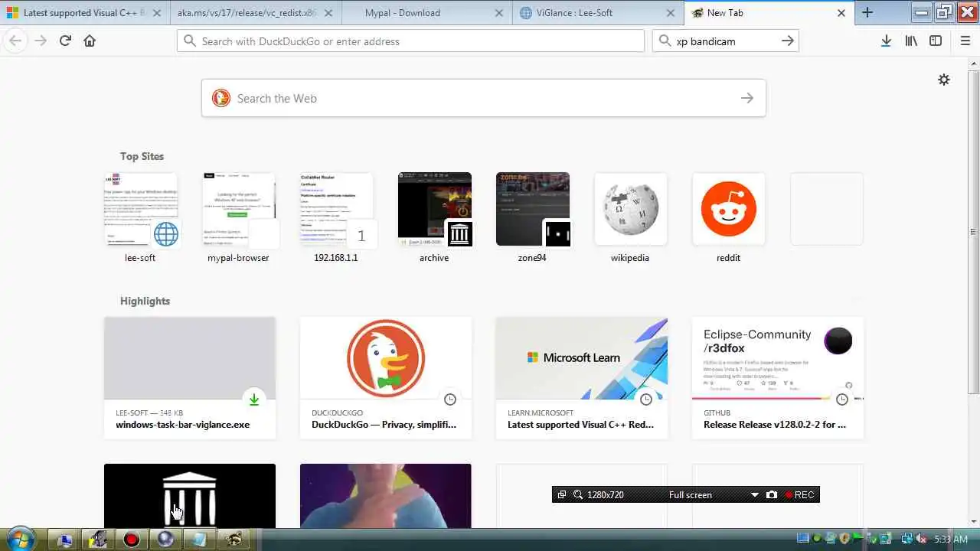980x551 pixels.
Task: Open the GitHub r3dfox Release highlight card
Action: [778, 378]
